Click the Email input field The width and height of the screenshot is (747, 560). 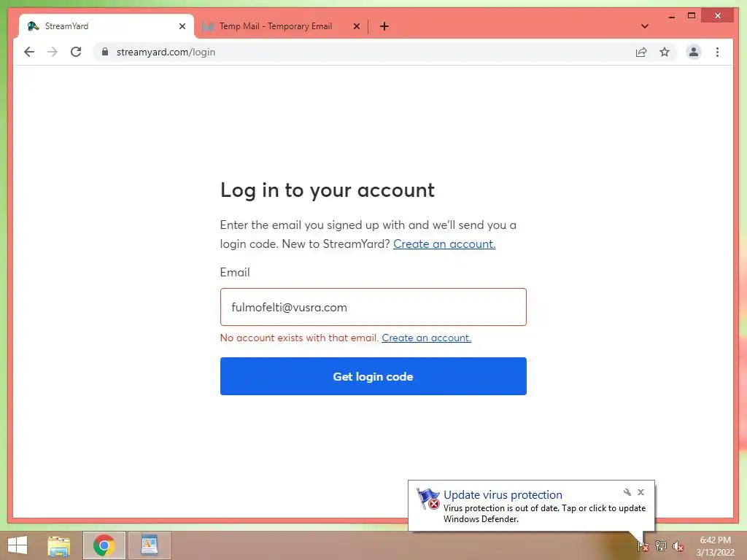(373, 307)
